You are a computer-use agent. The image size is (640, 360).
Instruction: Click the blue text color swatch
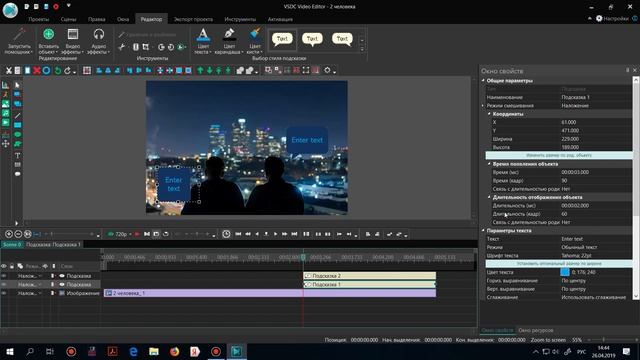click(565, 272)
